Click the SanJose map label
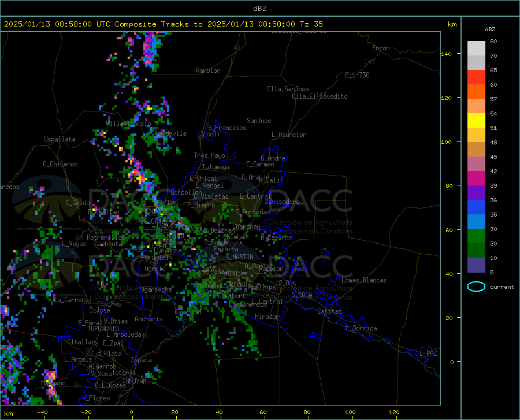 [259, 121]
